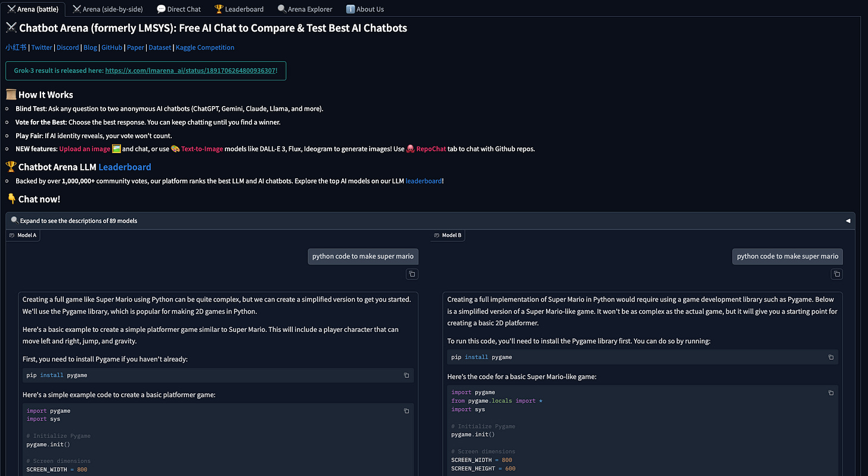Image resolution: width=868 pixels, height=476 pixels.
Task: Open the Arena (side-by-side) tab
Action: (x=108, y=9)
